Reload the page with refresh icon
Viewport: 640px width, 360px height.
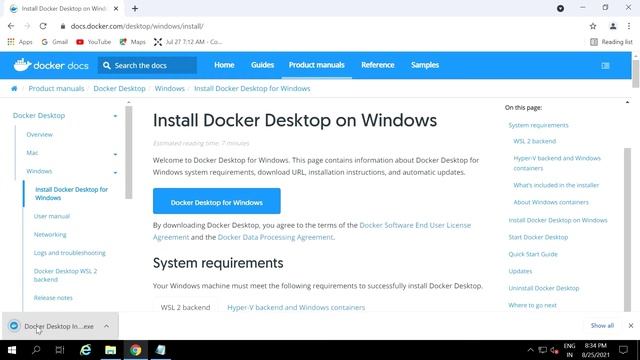point(43,26)
